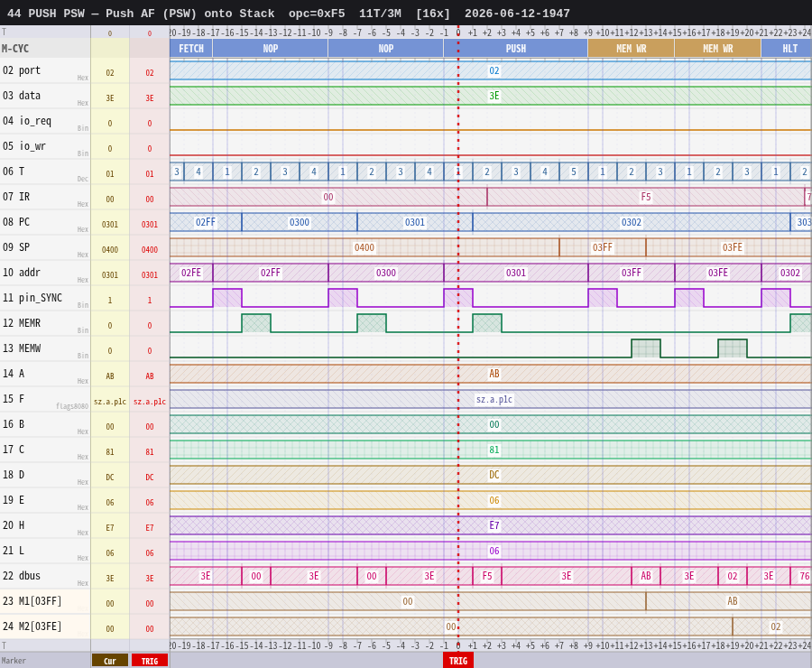The image size is (812, 668).
Task: Click the T-state 5 cell in T row
Action: tap(573, 172)
